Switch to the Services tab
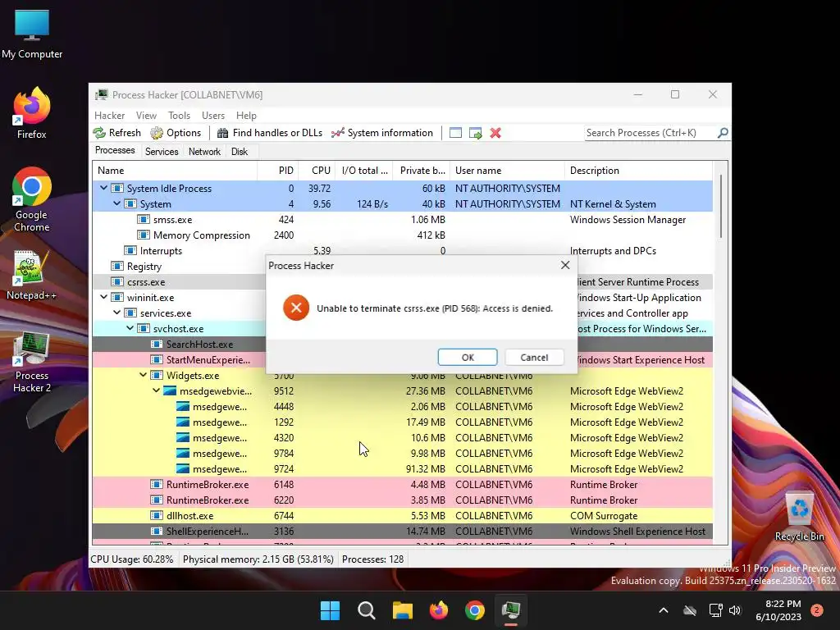 pos(162,152)
